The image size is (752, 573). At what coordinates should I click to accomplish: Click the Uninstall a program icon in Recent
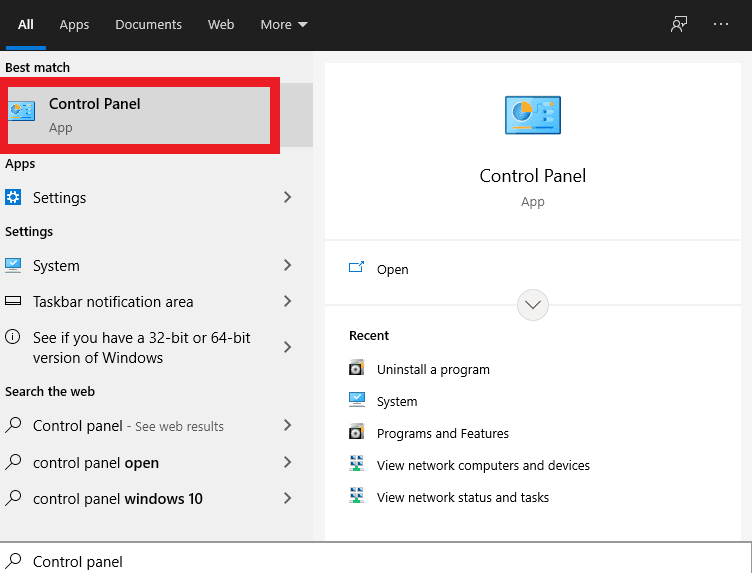[357, 369]
